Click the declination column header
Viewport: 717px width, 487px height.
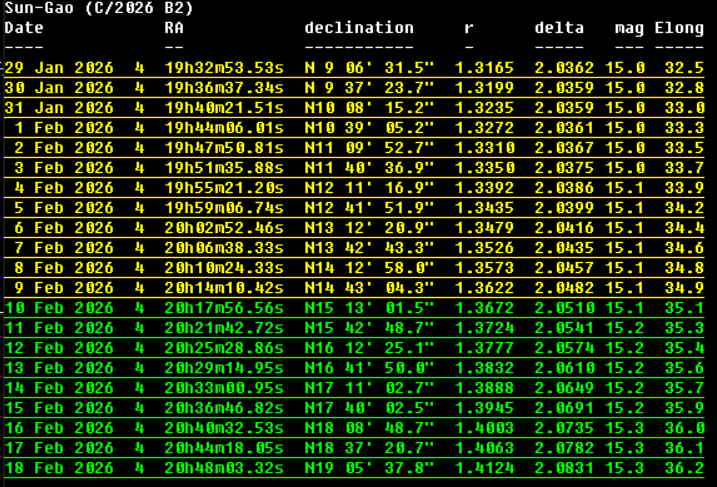click(359, 28)
